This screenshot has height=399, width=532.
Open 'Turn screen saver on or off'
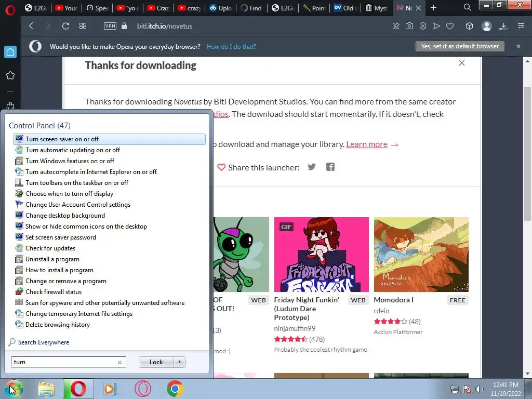(x=109, y=139)
